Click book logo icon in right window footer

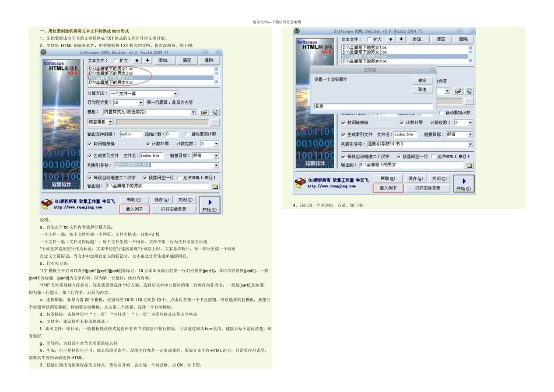click(x=300, y=183)
